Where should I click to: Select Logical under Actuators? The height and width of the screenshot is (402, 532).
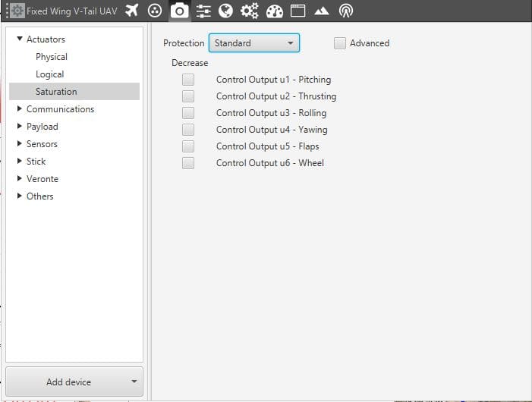(x=49, y=74)
